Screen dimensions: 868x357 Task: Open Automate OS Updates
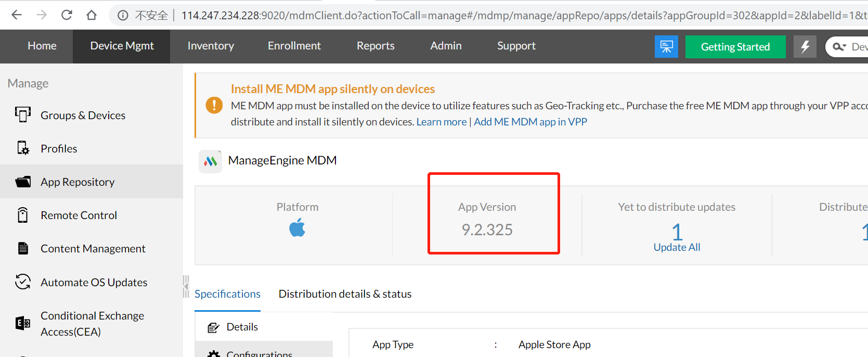coord(94,282)
